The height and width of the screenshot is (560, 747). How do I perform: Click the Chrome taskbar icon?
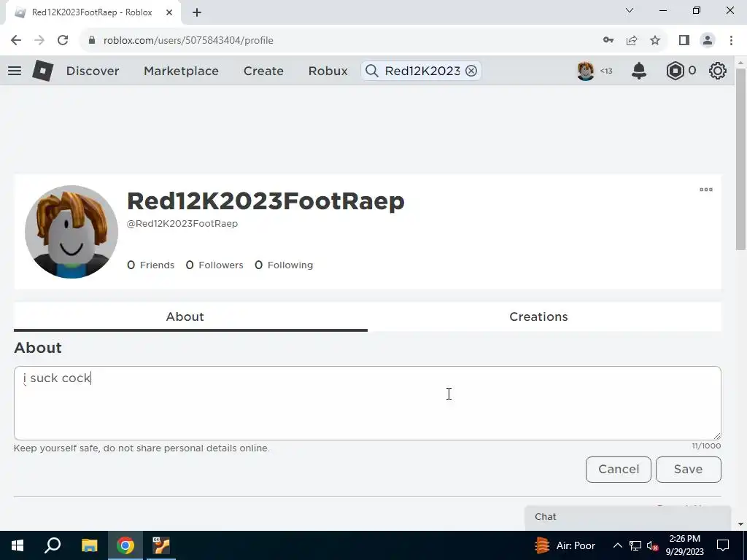125,545
